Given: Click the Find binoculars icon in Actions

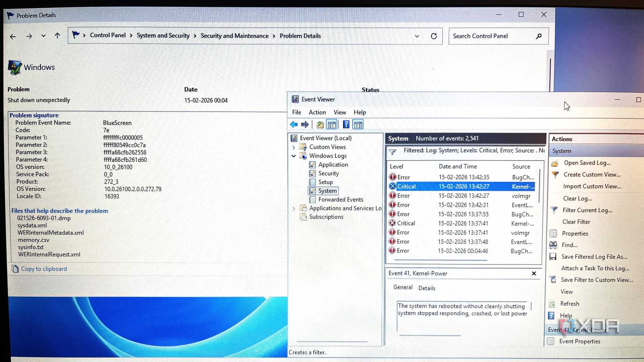Looking at the screenshot, I should (553, 245).
